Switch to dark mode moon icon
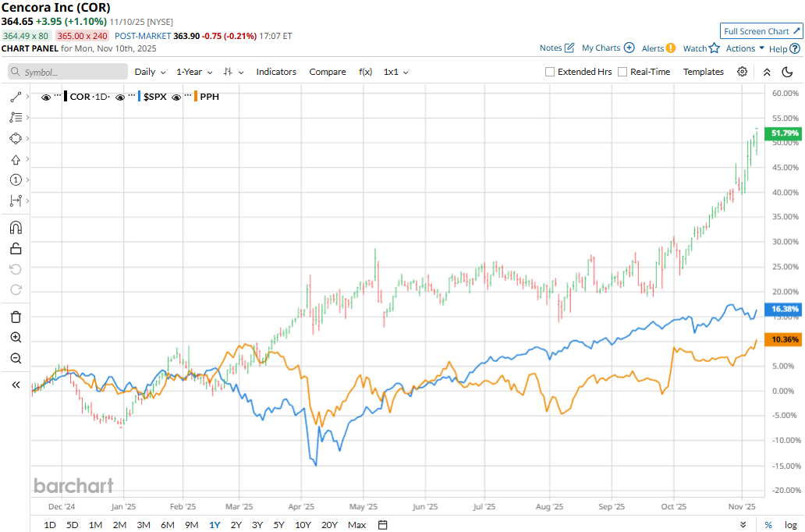Screen dimensions: 805x532 coord(787,72)
